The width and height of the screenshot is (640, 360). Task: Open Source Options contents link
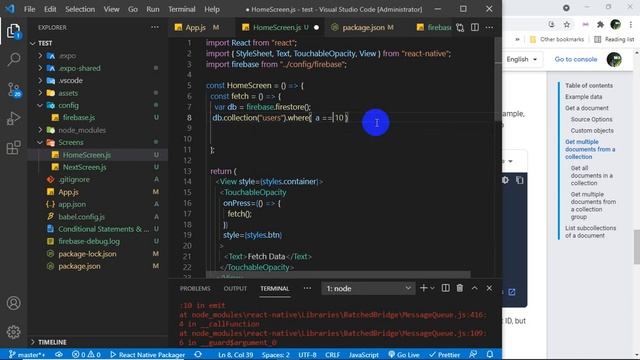point(591,119)
